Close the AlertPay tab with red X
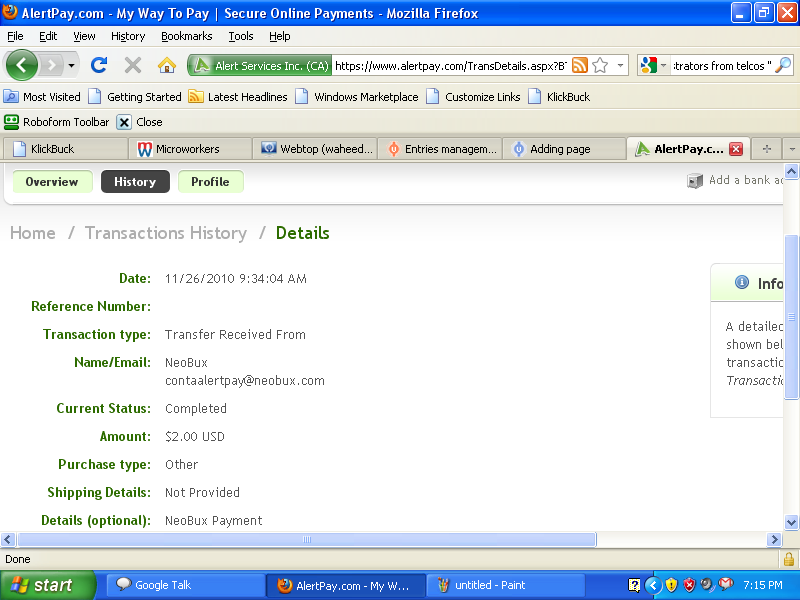This screenshot has height=600, width=800. tap(736, 149)
